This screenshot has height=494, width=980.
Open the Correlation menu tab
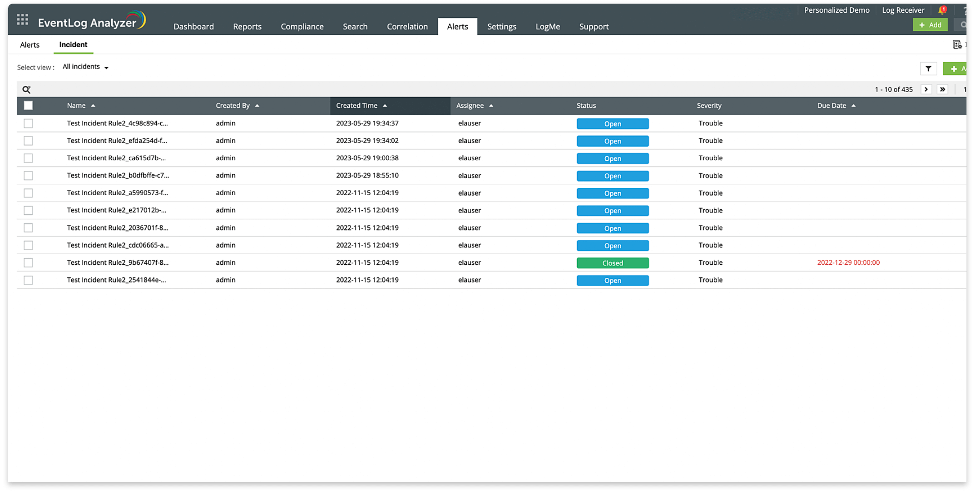pyautogui.click(x=407, y=26)
